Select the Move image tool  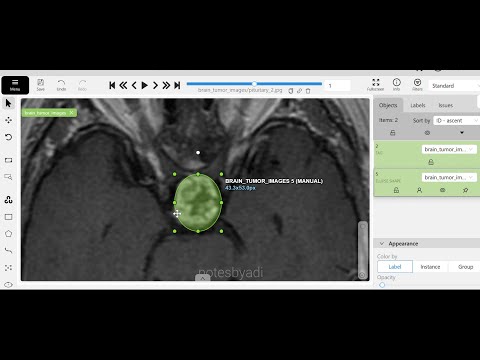[9, 120]
